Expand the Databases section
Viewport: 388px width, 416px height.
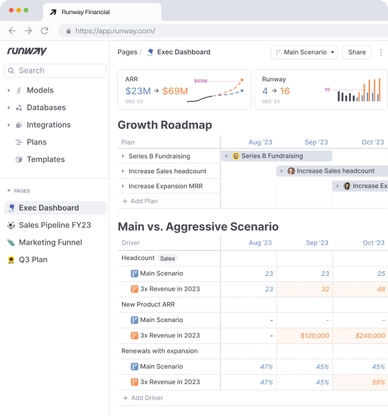(9, 108)
